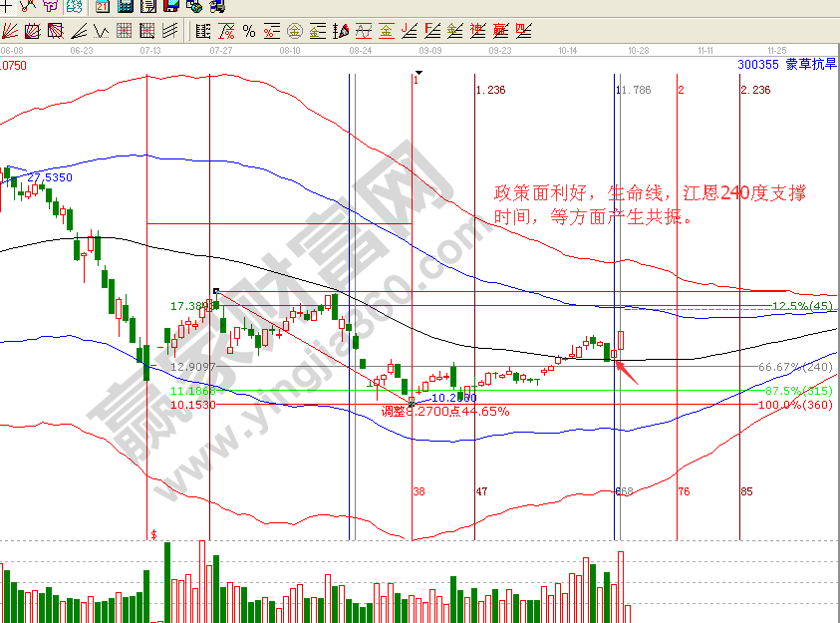Select the plain black percent symbol tool
840x623 pixels.
click(x=249, y=31)
